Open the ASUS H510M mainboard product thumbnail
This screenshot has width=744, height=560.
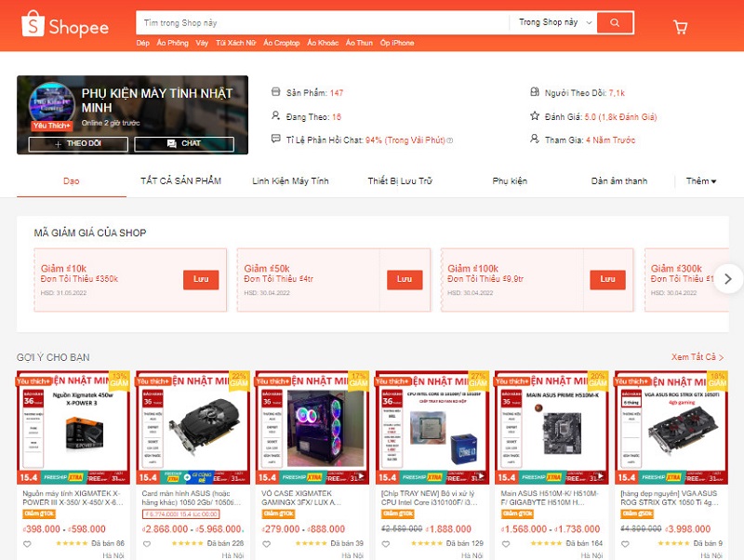click(x=551, y=427)
